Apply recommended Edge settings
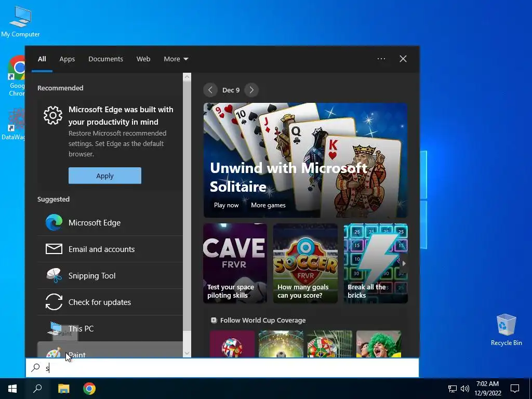Screen dimensions: 532x399 (105, 176)
